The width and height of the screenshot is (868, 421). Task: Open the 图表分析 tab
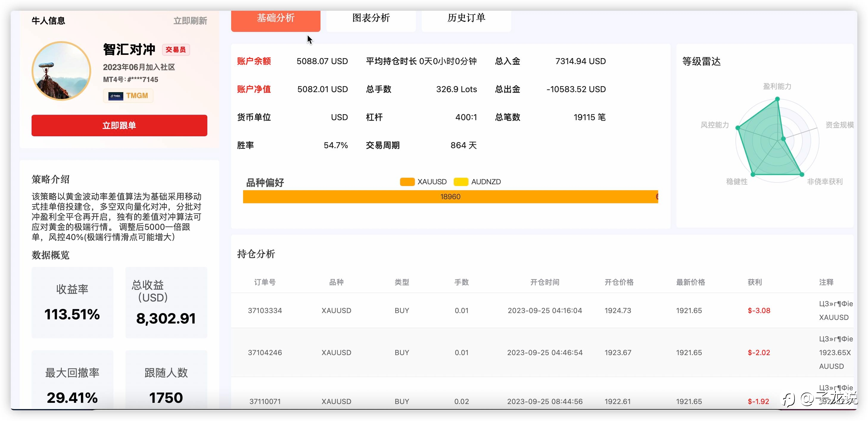371,18
